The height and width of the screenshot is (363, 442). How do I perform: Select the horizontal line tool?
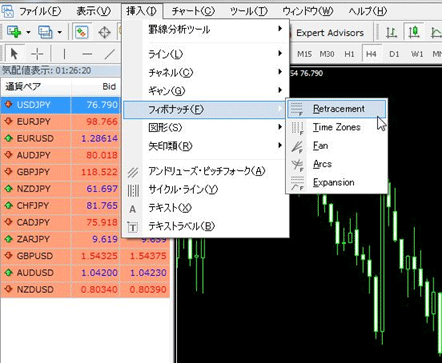pyautogui.click(x=87, y=53)
